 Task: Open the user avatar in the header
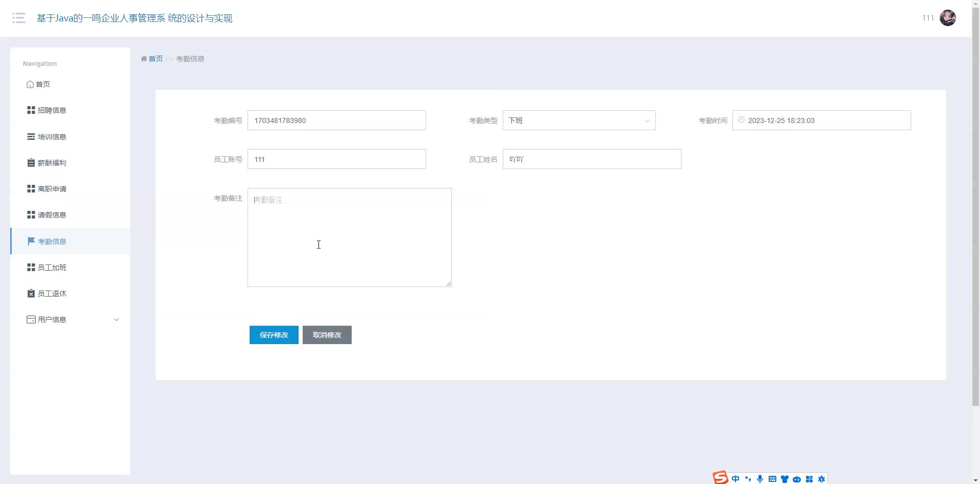coord(948,18)
